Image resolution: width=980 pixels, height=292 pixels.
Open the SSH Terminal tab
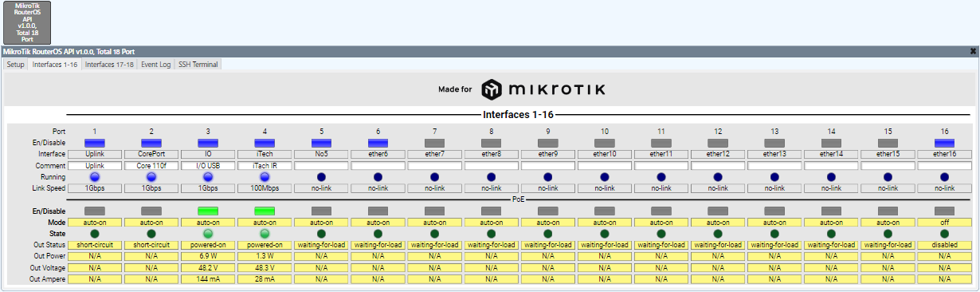coord(198,65)
